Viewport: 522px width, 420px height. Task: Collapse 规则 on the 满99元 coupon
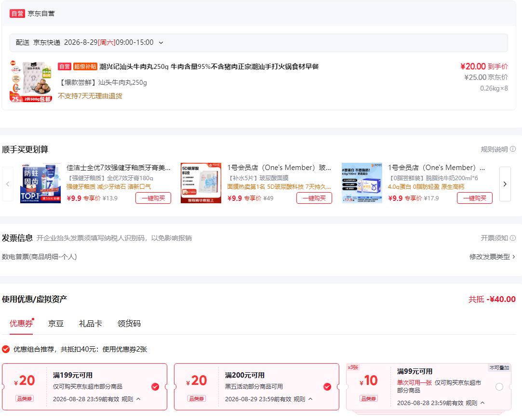(x=475, y=403)
